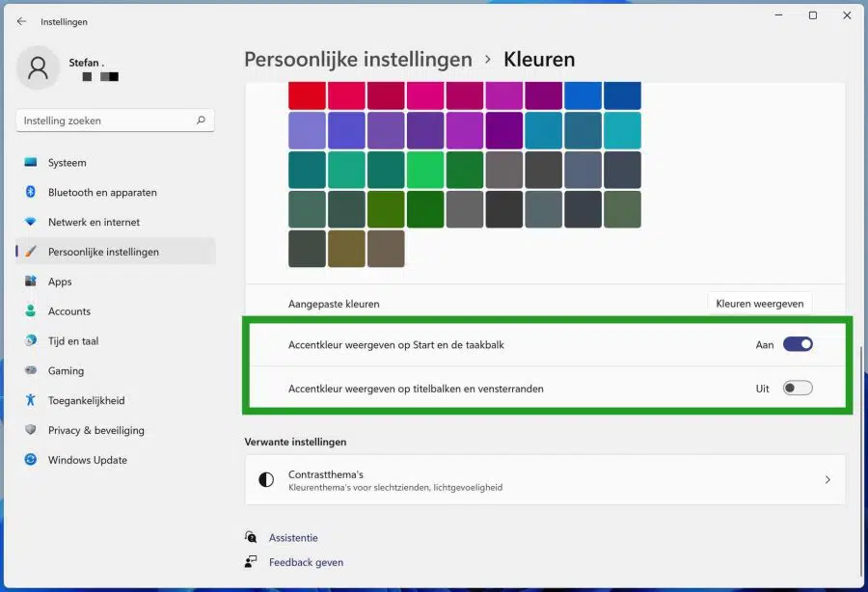868x592 pixels.
Task: Go to Bluetooth en apparaten
Action: click(115, 192)
